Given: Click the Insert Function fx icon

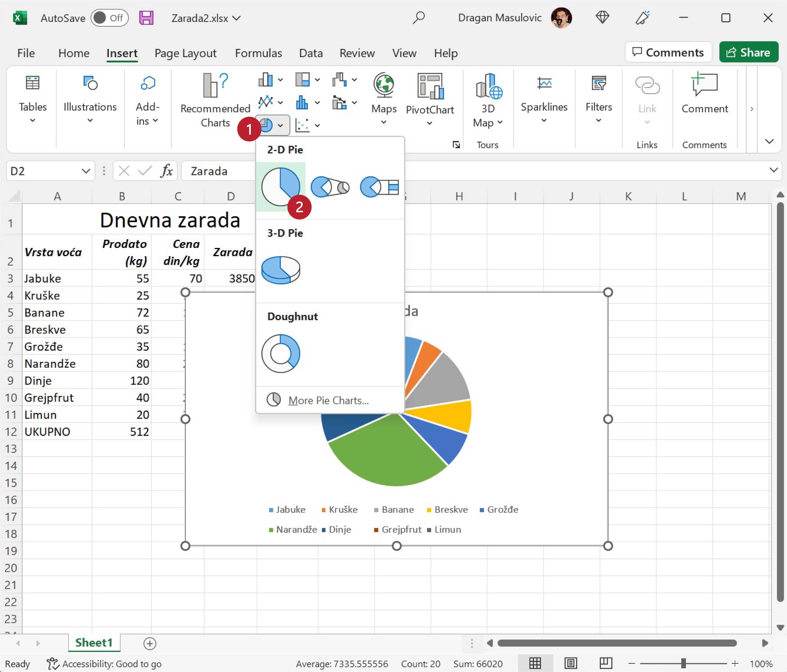Looking at the screenshot, I should tap(166, 171).
